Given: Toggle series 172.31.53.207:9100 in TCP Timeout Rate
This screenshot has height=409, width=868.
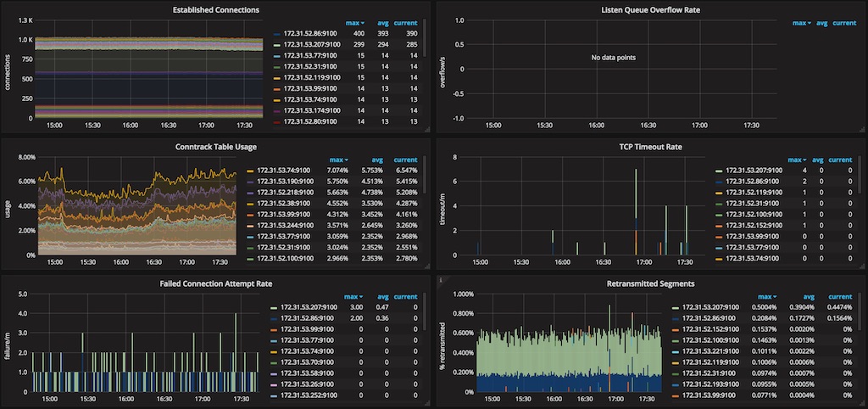Looking at the screenshot, I should pyautogui.click(x=754, y=171).
